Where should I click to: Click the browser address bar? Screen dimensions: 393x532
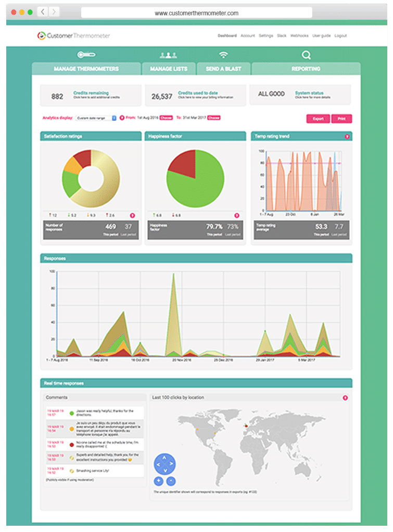[197, 13]
